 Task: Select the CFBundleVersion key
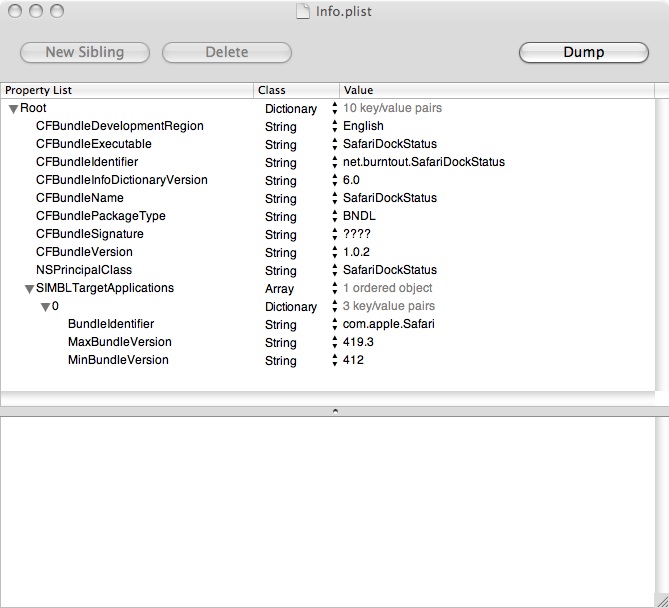tap(84, 252)
